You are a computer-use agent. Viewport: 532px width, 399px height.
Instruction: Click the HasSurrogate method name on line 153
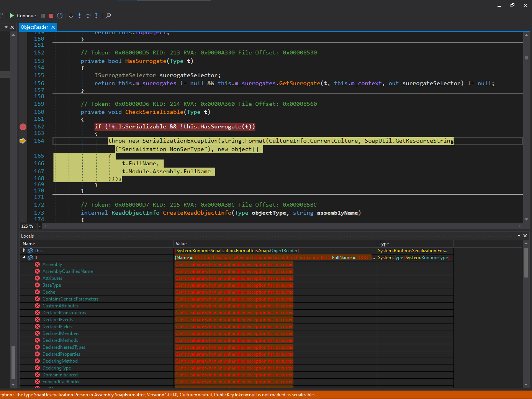pos(146,61)
